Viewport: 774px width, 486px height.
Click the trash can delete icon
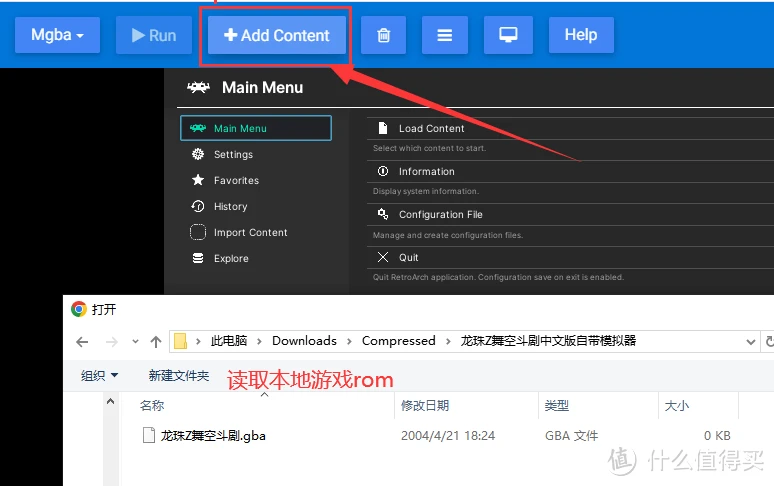click(x=384, y=35)
